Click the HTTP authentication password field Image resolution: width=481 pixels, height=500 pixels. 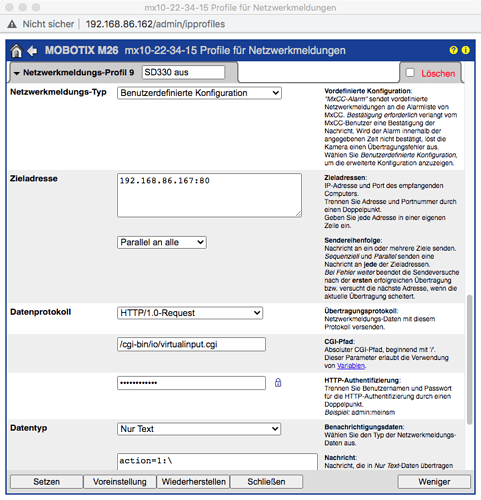191,383
